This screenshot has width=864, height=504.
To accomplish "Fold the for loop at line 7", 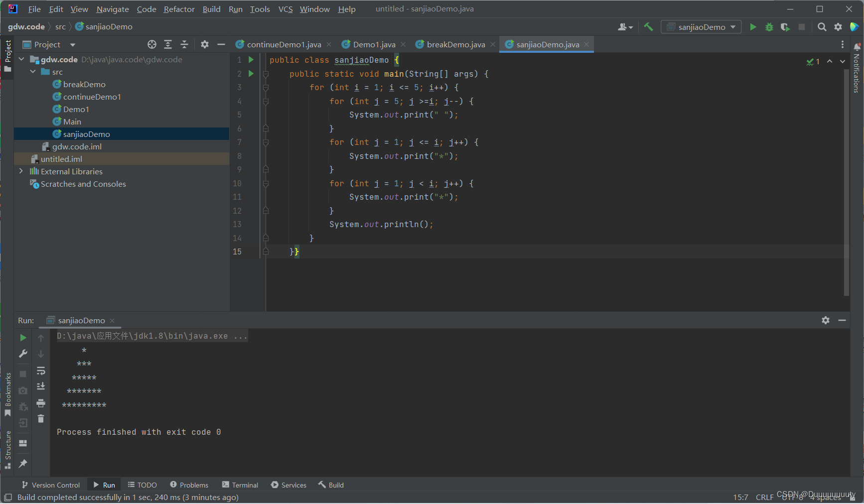I will [x=266, y=142].
